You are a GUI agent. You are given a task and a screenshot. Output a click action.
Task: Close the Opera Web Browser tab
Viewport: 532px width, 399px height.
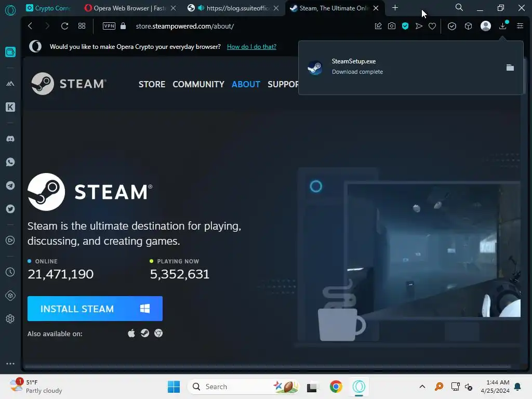click(174, 8)
